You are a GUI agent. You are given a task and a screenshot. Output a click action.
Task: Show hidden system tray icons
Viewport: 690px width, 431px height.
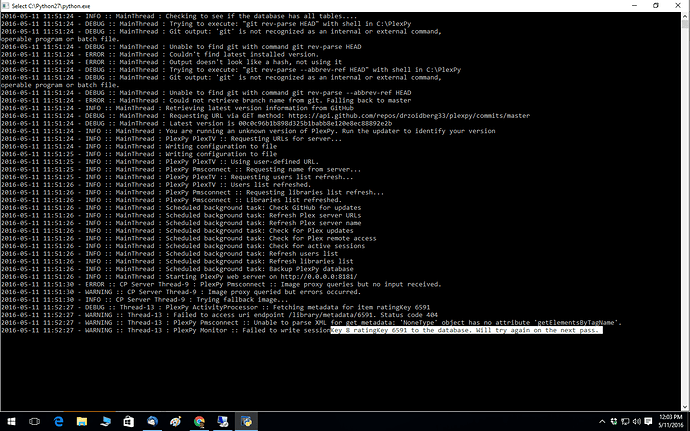[602, 422]
